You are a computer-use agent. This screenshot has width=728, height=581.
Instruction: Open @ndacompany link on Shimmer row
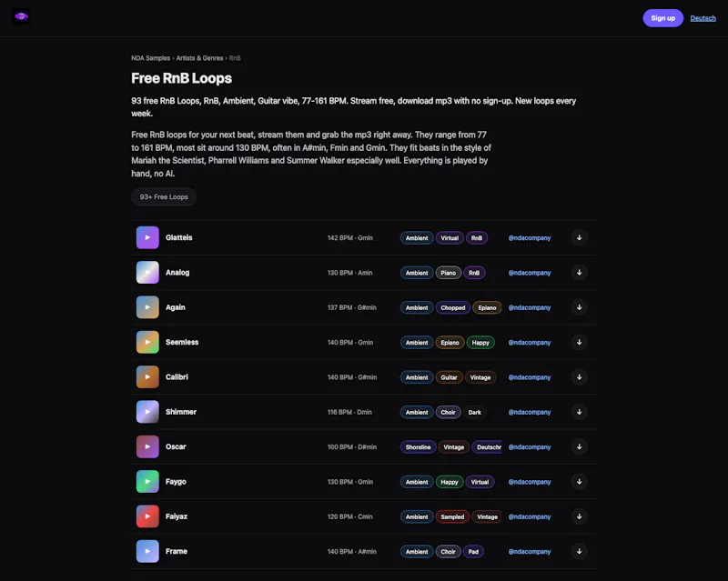(x=530, y=412)
